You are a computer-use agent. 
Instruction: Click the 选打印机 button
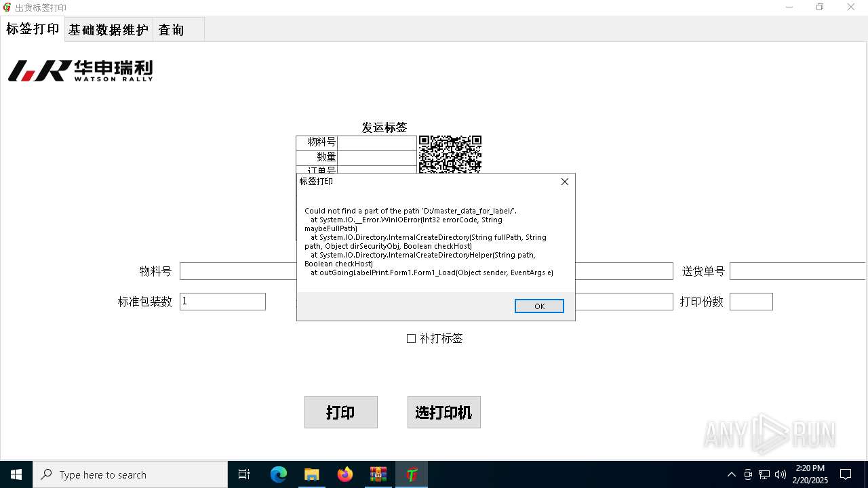coord(444,412)
